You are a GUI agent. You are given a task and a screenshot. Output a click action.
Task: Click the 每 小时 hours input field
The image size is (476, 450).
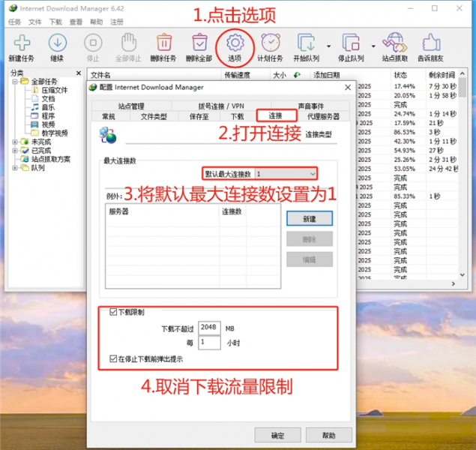coord(209,343)
